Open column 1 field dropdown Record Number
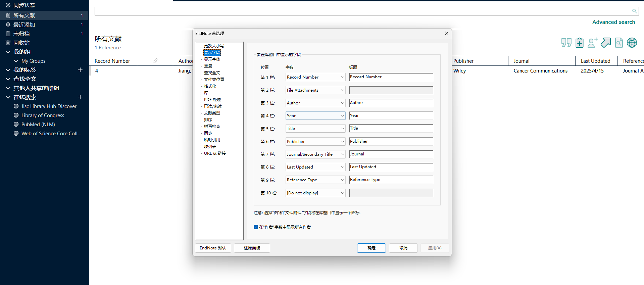 (315, 77)
